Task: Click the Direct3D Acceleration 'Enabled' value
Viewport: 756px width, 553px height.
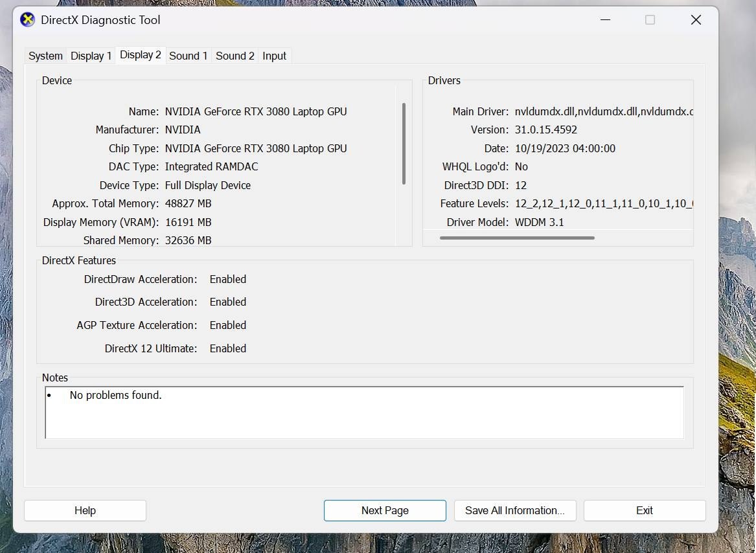Action: [x=228, y=302]
